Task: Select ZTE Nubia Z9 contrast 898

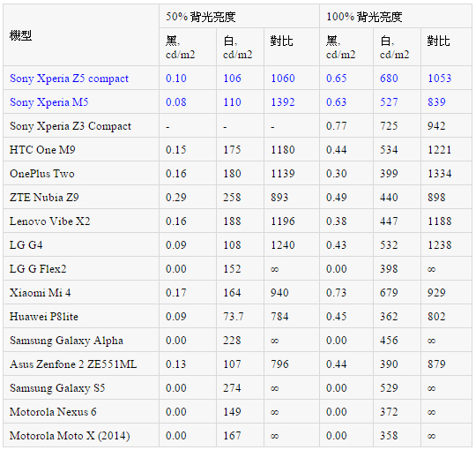Action: pos(436,198)
